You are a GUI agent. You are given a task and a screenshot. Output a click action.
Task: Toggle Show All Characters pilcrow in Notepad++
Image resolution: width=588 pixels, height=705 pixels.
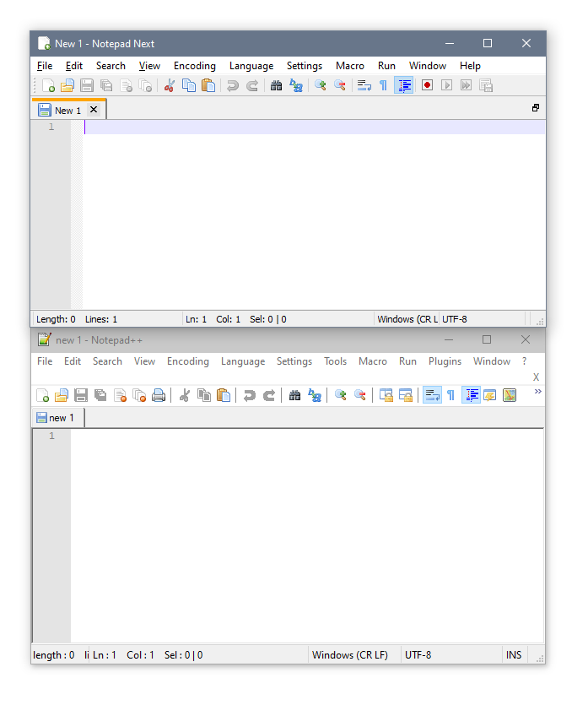[x=451, y=395]
